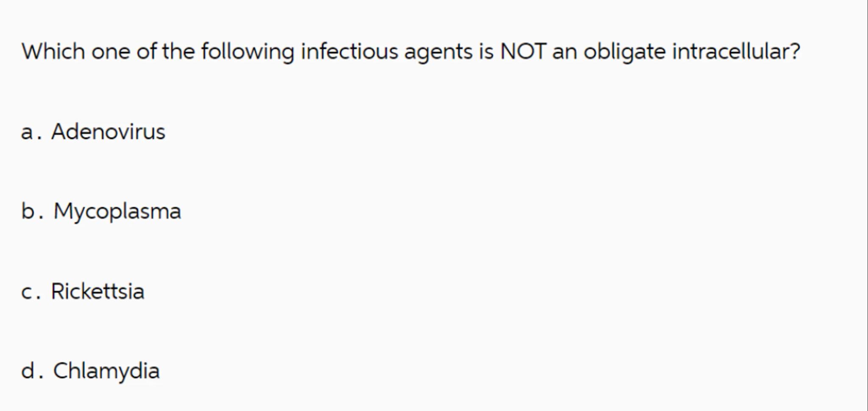Screen dimensions: 868x411
Task: Select answer option Mycoplasma
Action: pos(117,211)
